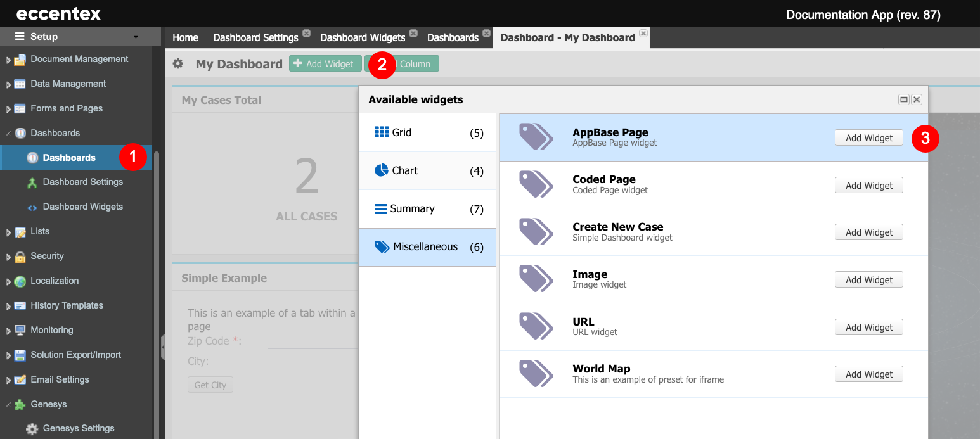This screenshot has height=439, width=980.
Task: Click the Genesys Settings gear icon
Action: coord(32,429)
